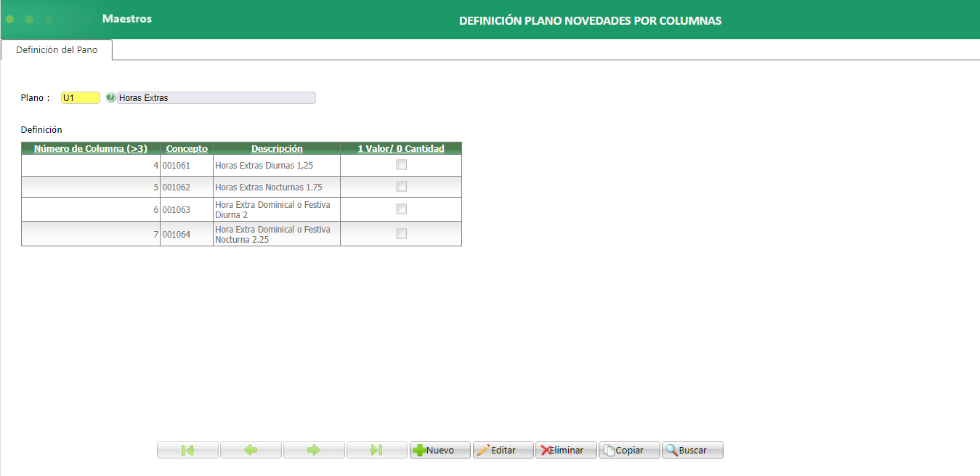Go to previous record arrow button
This screenshot has width=980, height=476.
pos(251,450)
